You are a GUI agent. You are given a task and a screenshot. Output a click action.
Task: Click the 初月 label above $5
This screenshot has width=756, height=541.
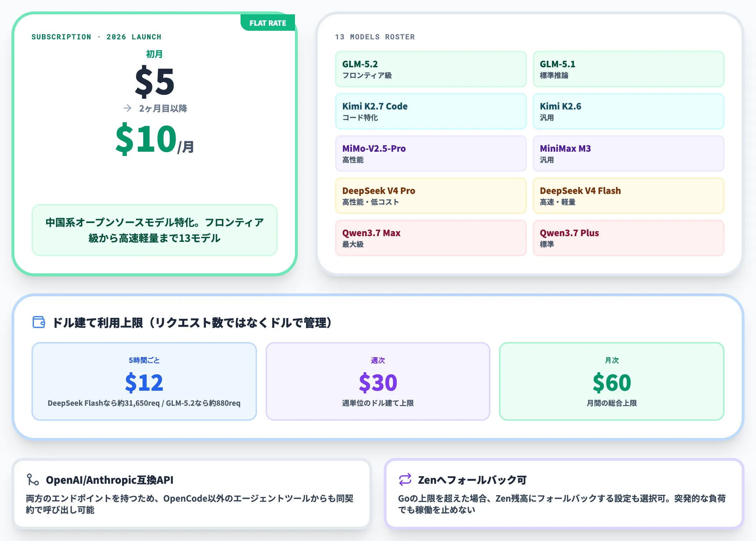[x=154, y=54]
